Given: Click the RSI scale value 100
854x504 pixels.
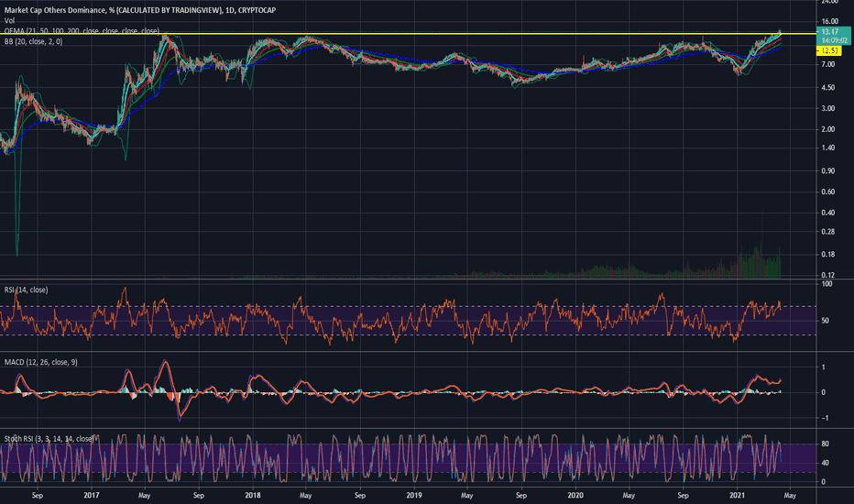Looking at the screenshot, I should click(x=827, y=284).
